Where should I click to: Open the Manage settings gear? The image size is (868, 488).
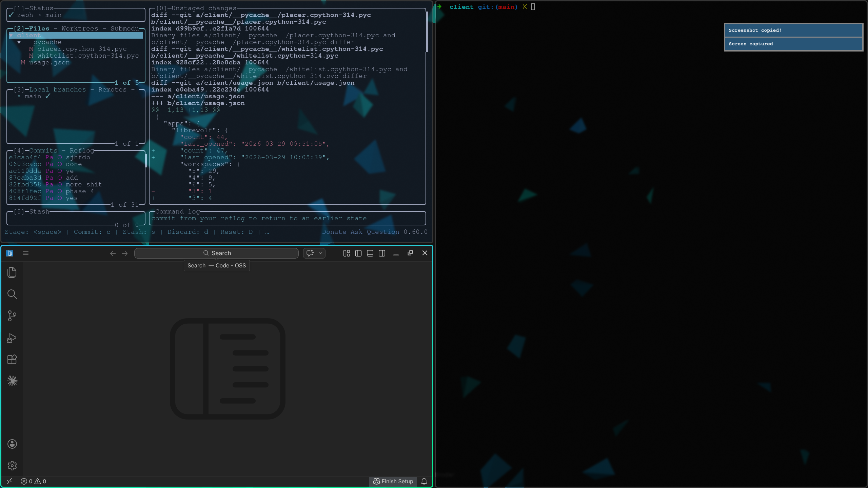12,466
